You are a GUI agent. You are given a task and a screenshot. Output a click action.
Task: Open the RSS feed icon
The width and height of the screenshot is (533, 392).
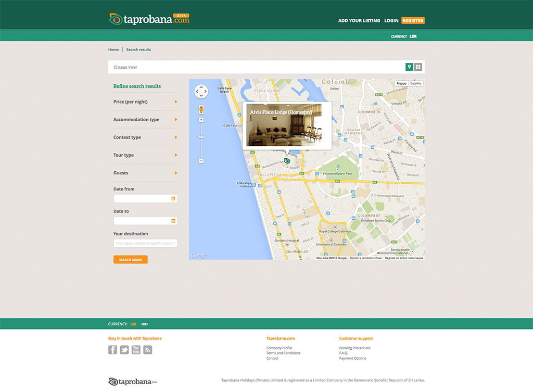(x=147, y=350)
